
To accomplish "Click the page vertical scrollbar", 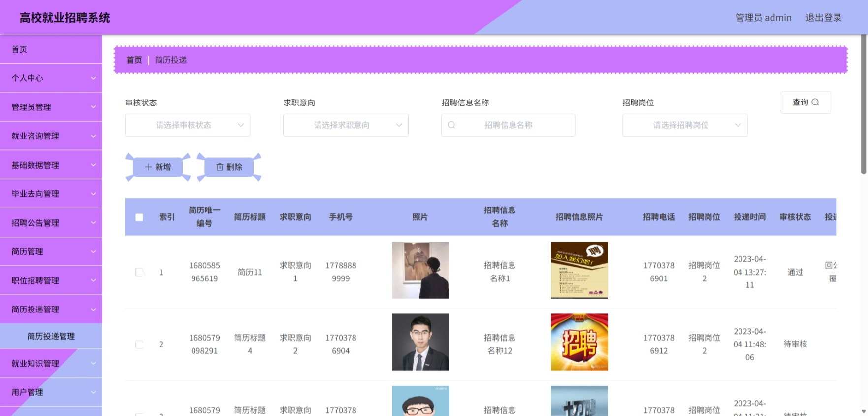I will point(864,104).
